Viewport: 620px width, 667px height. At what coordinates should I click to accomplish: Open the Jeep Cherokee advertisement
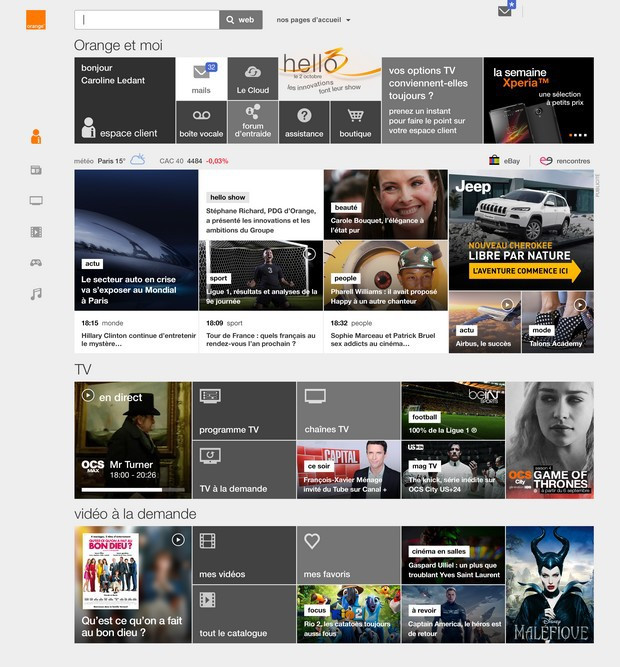pyautogui.click(x=521, y=230)
